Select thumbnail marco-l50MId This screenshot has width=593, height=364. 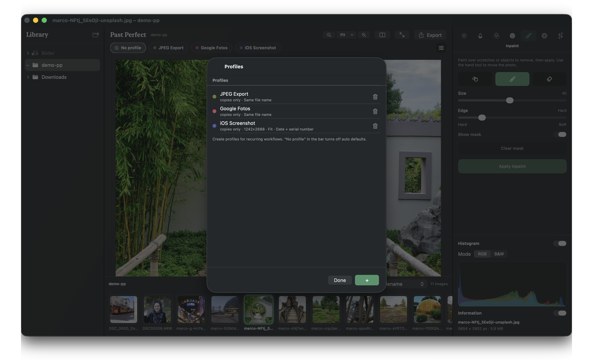(225, 310)
